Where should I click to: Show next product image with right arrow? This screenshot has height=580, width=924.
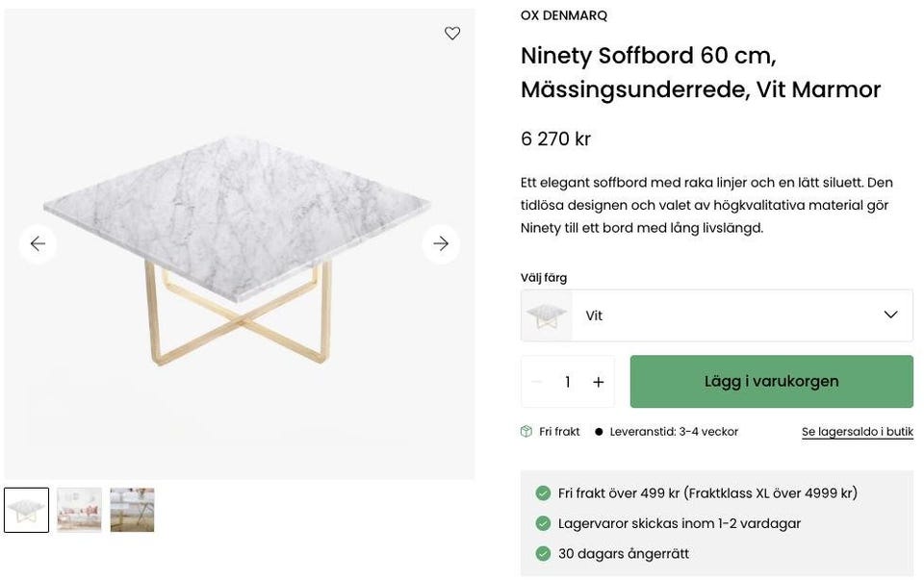[x=441, y=244]
